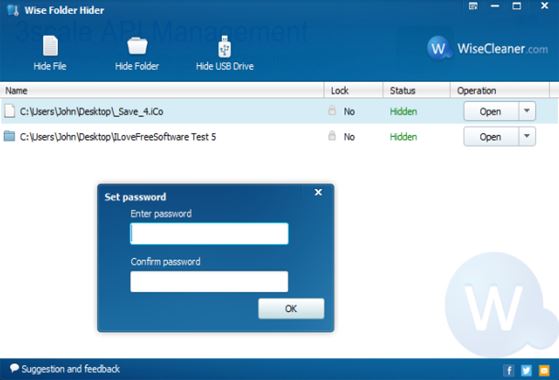Click the No lock value for ILoveFreeSoftware Test 5

(349, 137)
